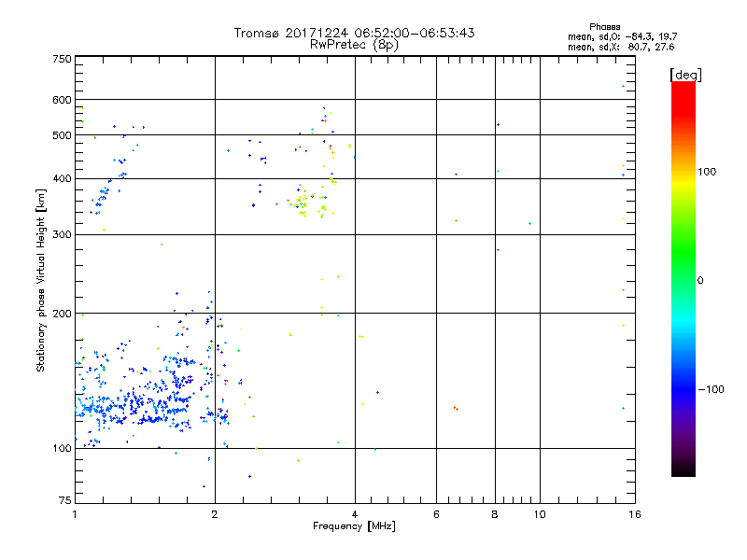Screen dimensions: 747x560
Task: Click the x-axis tick label '6'
Action: click(436, 514)
